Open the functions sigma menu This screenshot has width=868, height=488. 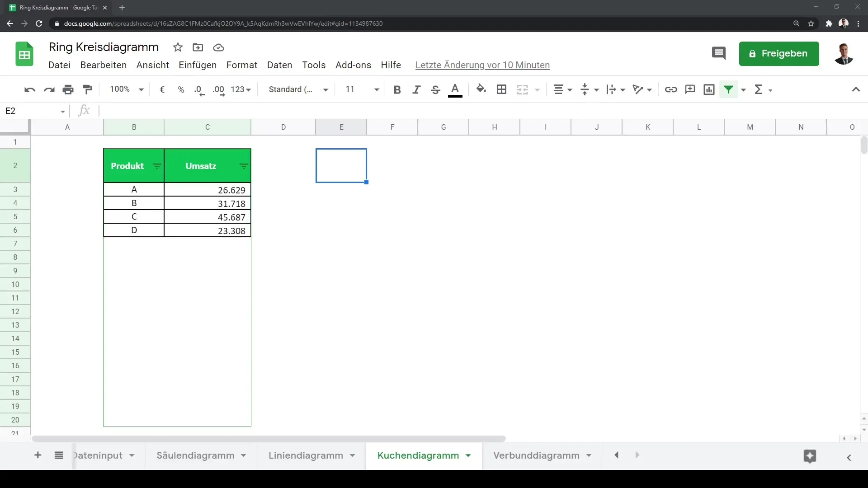click(763, 89)
